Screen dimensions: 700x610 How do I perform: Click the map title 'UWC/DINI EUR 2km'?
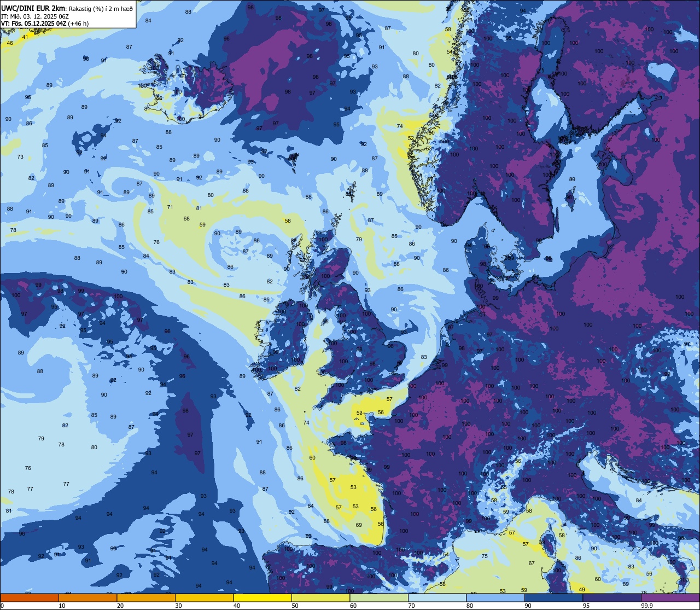33,8
